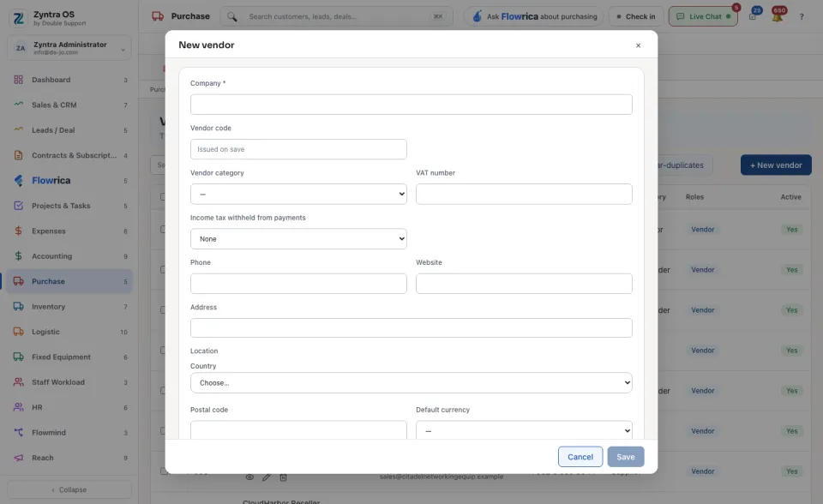Screen dimensions: 823x504
Task: Click the Projects & Tasks check icon
Action: tap(18, 205)
